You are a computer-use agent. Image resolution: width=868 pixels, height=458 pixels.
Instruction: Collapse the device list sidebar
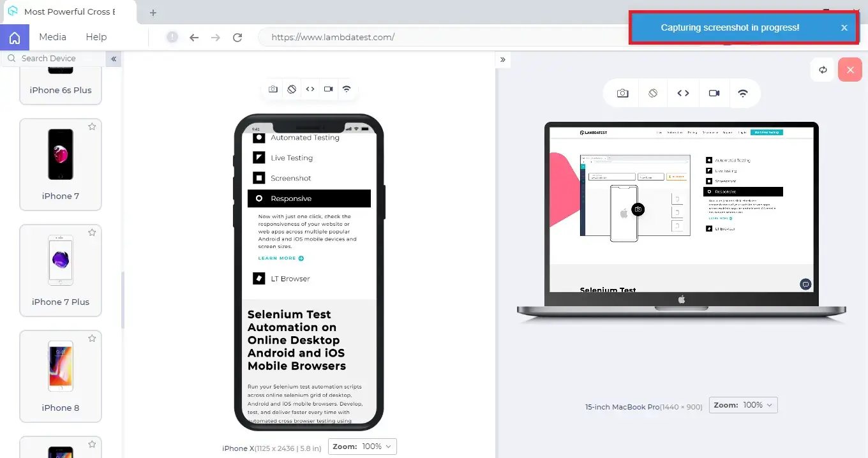tap(114, 59)
